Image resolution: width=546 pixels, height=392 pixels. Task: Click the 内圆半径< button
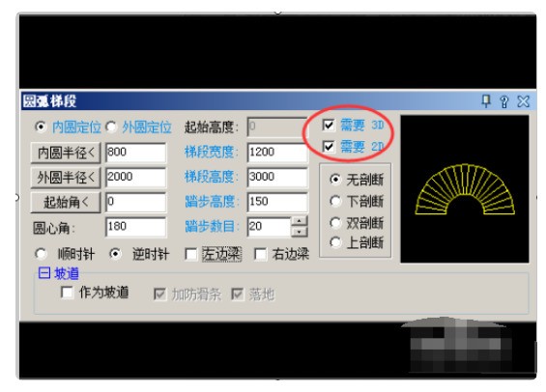pos(66,153)
